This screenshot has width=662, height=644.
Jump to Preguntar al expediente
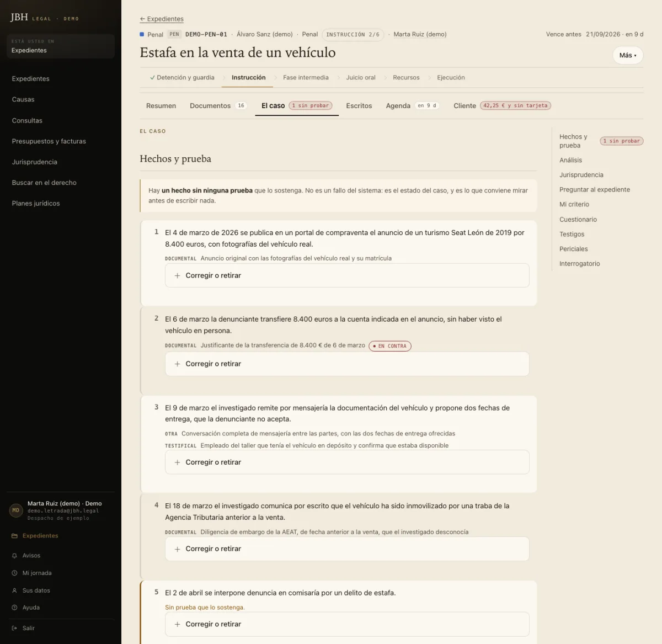(x=595, y=190)
